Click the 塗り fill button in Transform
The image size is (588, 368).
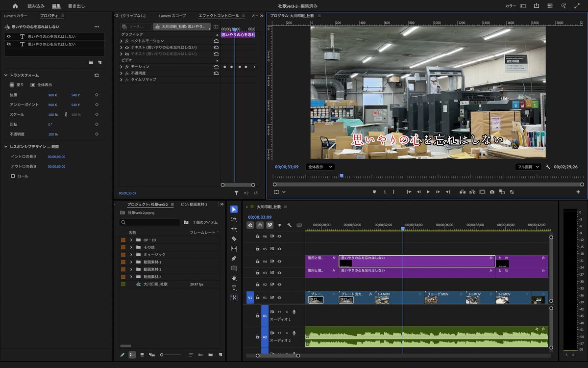pos(17,85)
